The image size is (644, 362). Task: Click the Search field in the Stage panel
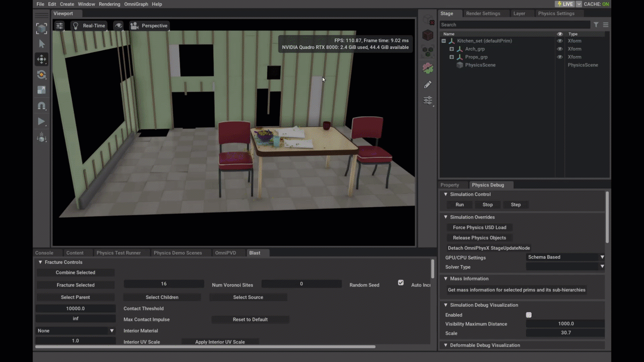[513, 24]
